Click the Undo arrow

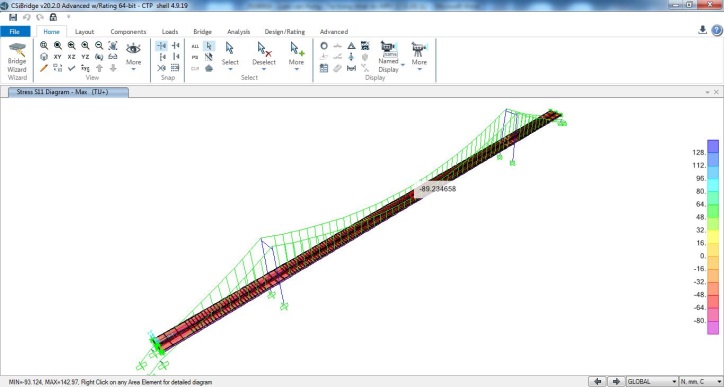26,18
